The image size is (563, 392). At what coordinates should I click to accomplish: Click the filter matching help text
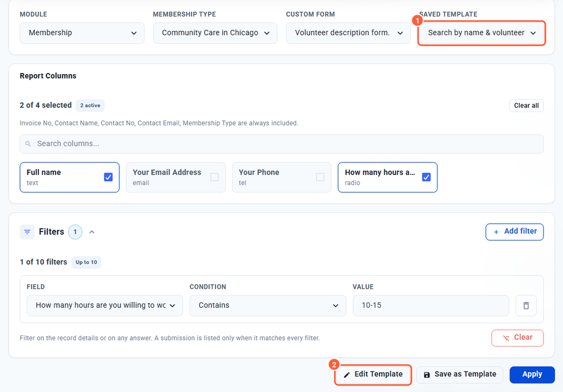170,338
